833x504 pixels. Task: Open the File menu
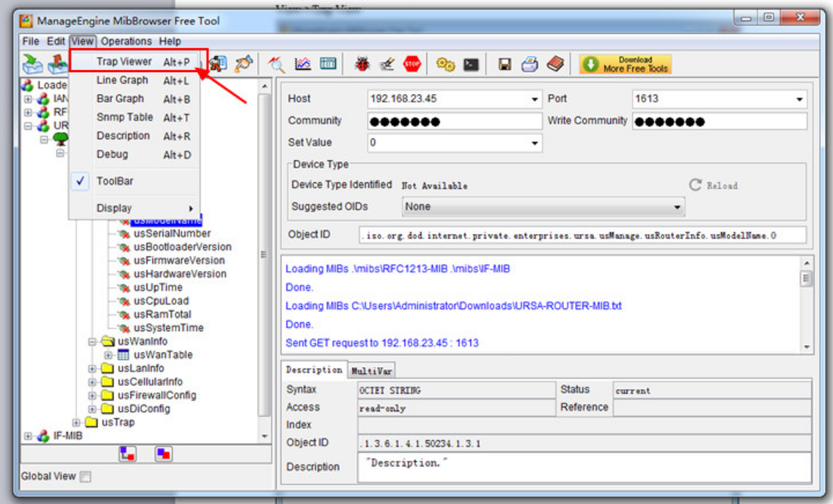(x=30, y=41)
